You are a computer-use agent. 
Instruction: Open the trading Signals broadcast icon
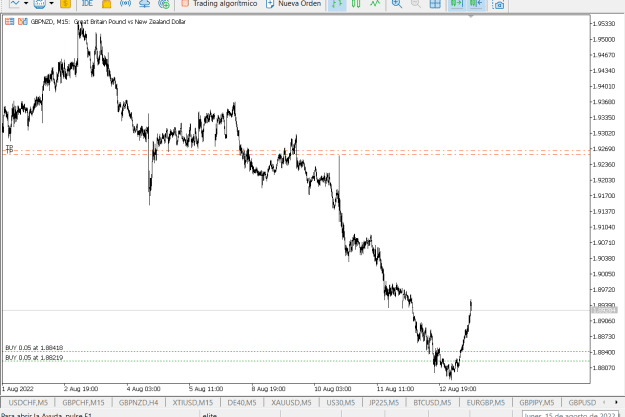pos(126,4)
